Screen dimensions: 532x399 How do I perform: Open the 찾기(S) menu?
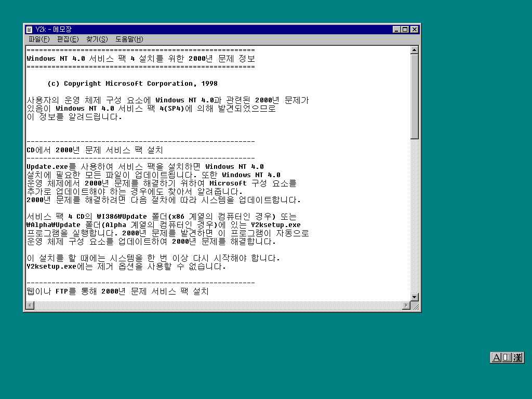pyautogui.click(x=97, y=39)
